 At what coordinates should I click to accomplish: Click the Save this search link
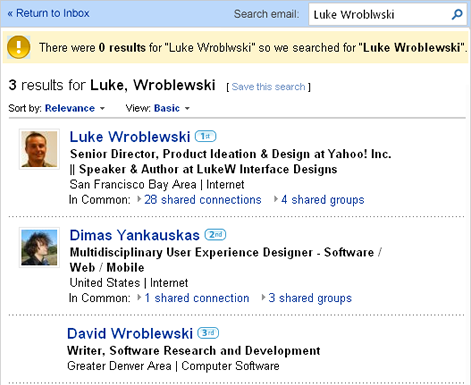(x=268, y=87)
